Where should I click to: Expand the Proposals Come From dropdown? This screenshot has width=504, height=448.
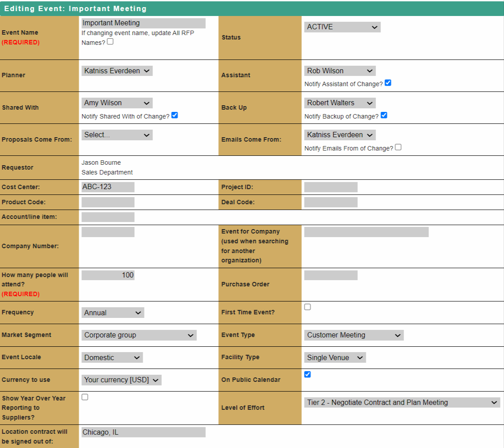pyautogui.click(x=117, y=135)
